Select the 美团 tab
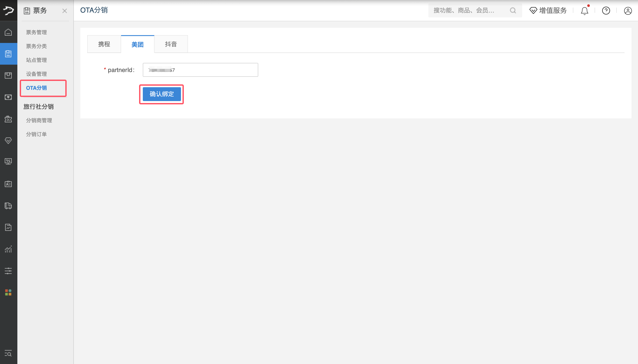The height and width of the screenshot is (364, 638). tap(137, 44)
